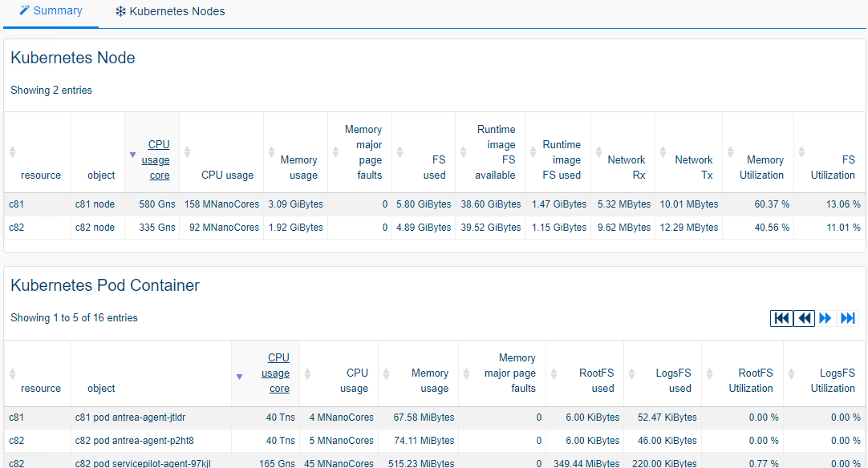868x468 pixels.
Task: Sort pod table by LogsFS Utilization
Action: pyautogui.click(x=831, y=380)
